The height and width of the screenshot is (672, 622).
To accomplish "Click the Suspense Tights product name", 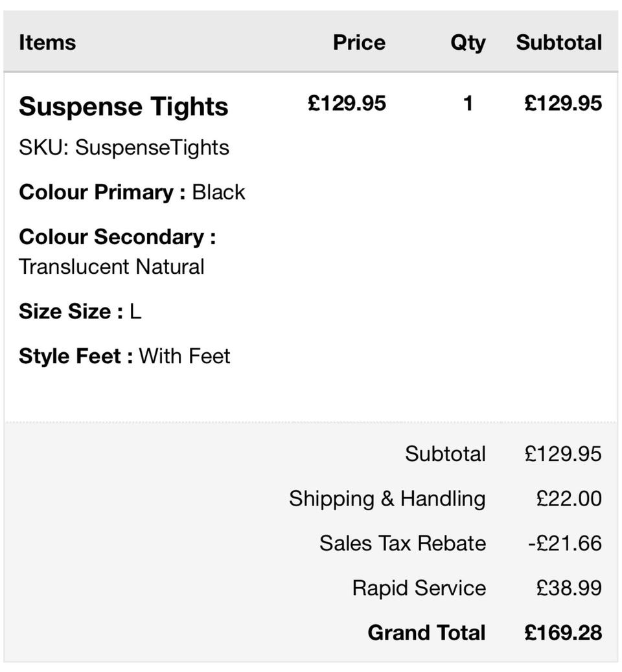I will [123, 107].
